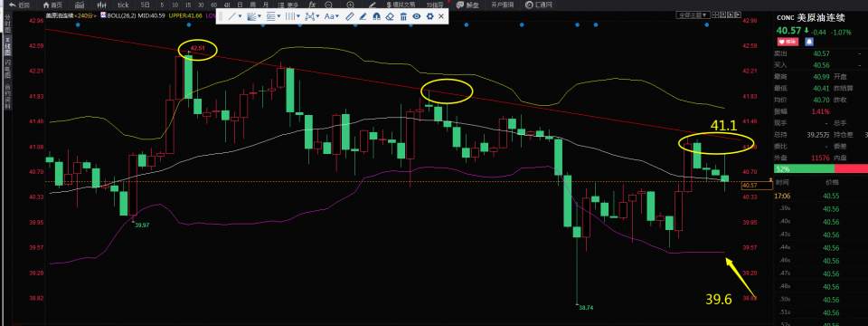Select the 5日 period tab
Viewport: 868px width, 326px height.
[x=145, y=5]
